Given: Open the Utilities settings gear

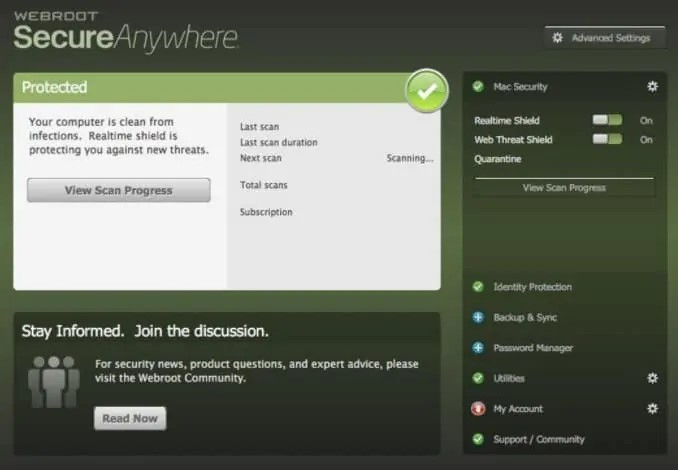Looking at the screenshot, I should (652, 378).
